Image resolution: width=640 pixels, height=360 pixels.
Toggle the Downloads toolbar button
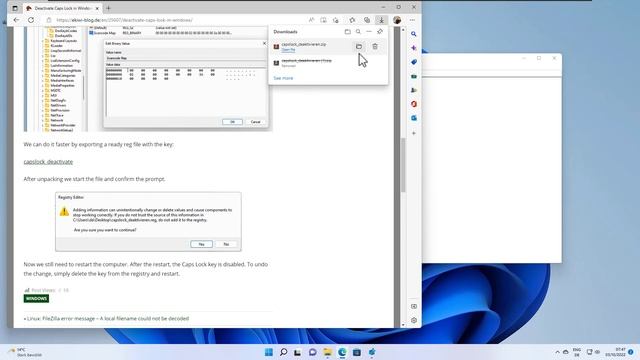381,20
